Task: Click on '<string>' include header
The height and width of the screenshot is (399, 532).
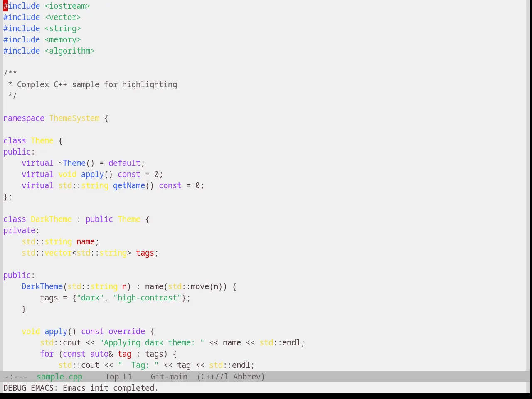Action: point(63,28)
